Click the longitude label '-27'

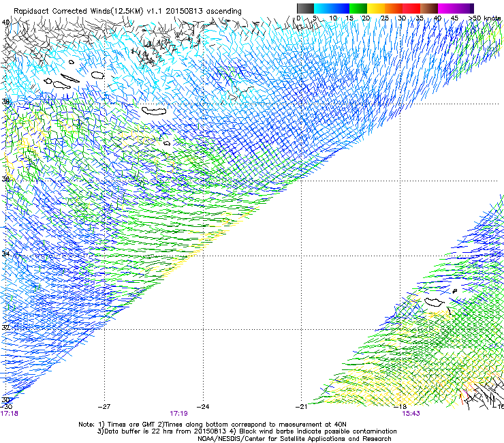104,407
